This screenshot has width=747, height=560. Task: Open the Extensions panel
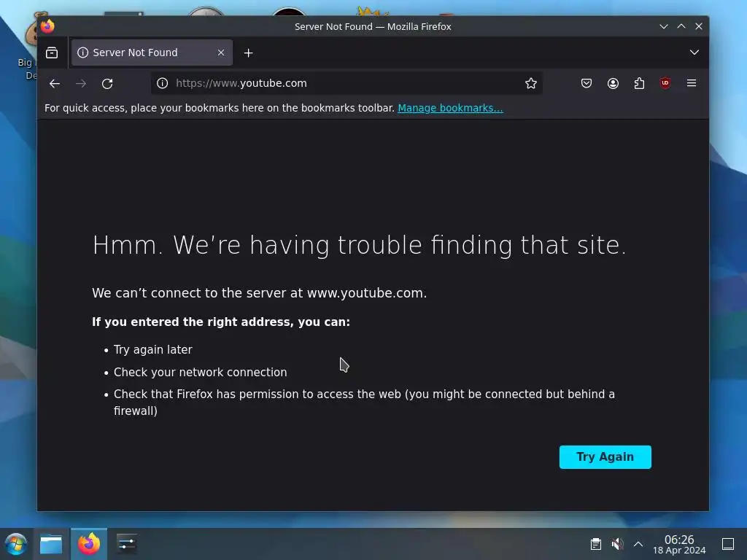click(639, 83)
